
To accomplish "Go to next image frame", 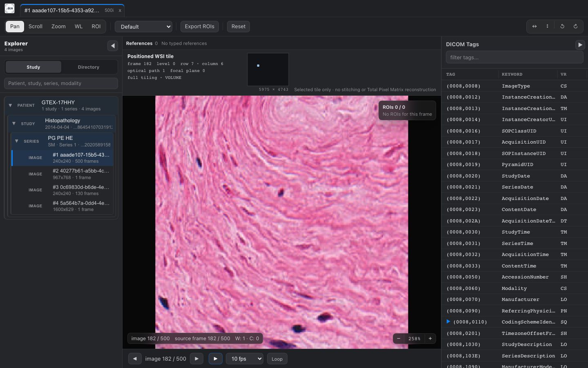I will (196, 359).
